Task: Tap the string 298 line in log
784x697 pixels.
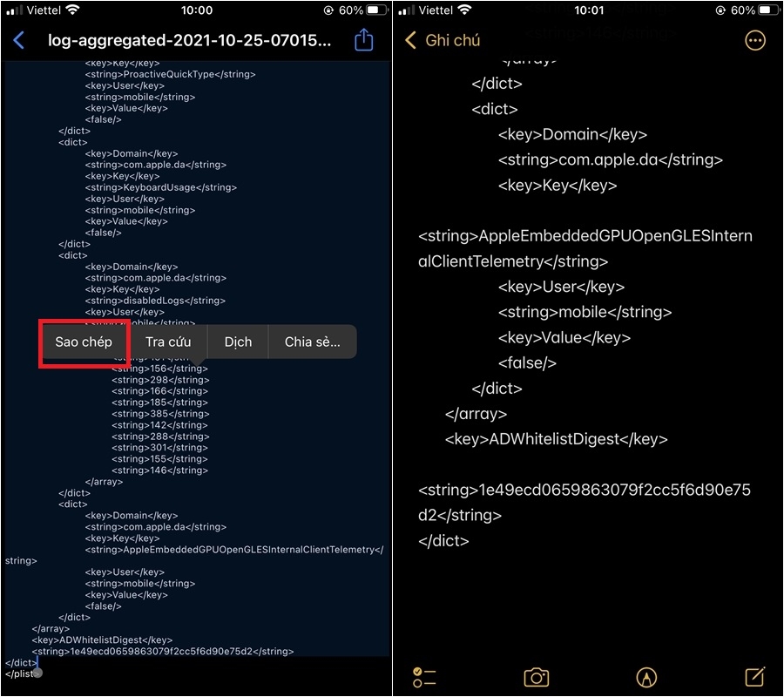Action: (x=160, y=380)
